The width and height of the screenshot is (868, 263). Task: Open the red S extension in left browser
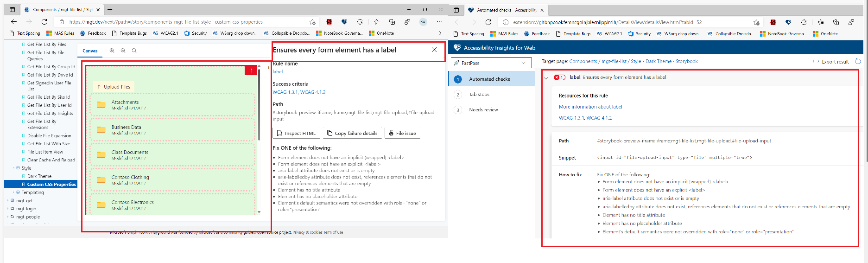(329, 22)
